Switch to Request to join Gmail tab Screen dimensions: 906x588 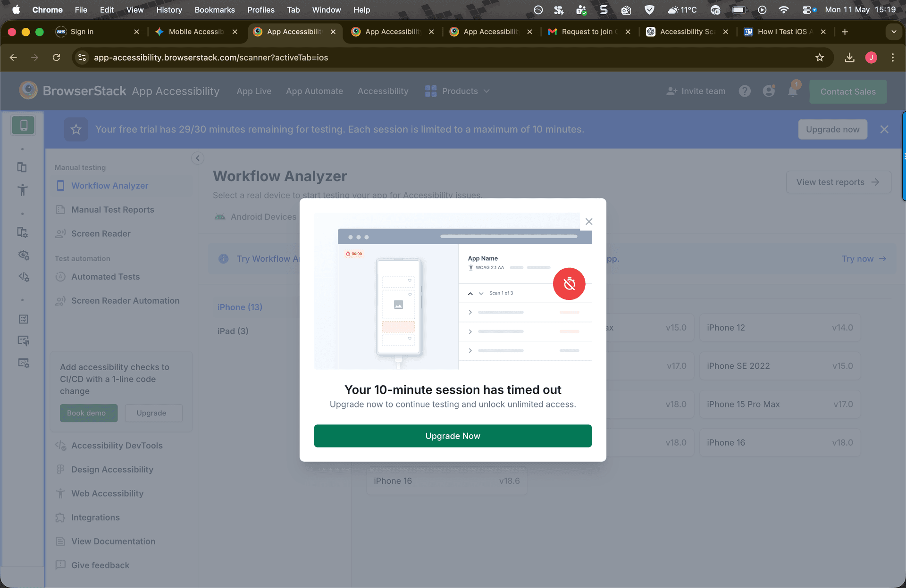(589, 32)
